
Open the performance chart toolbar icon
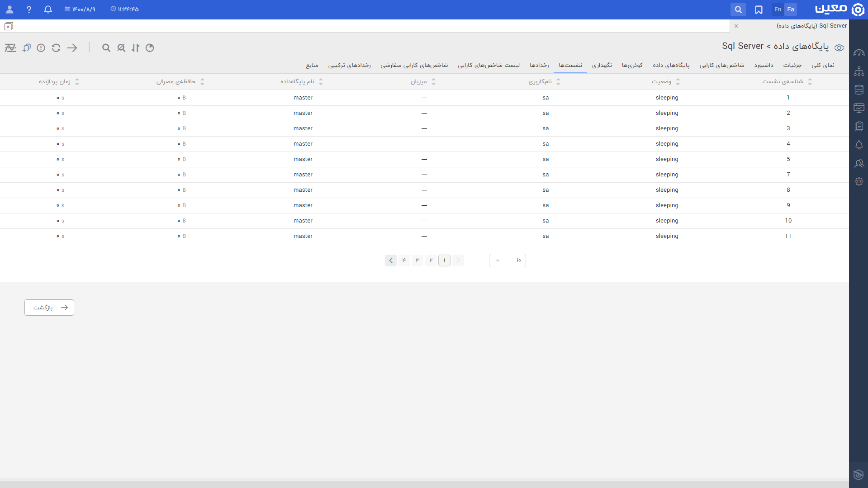[10, 48]
